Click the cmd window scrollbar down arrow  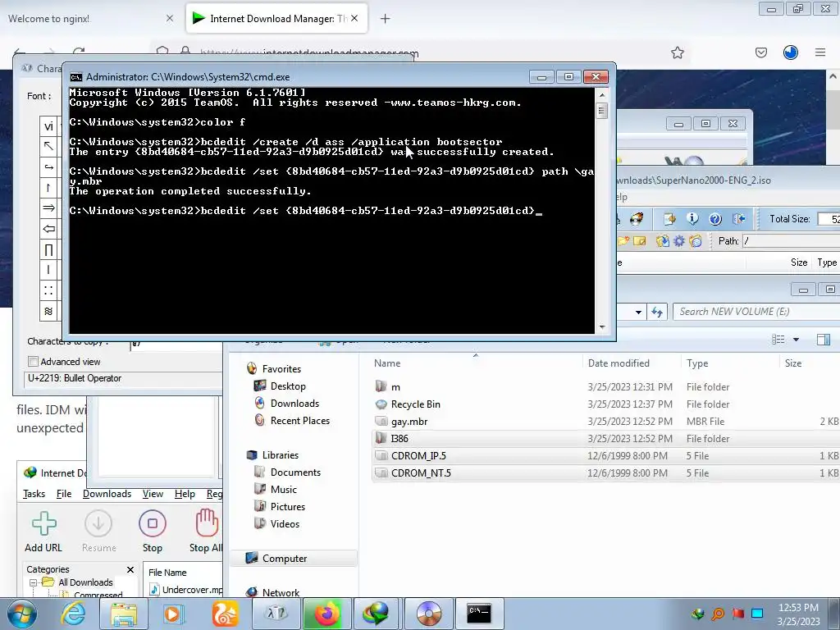pyautogui.click(x=602, y=327)
